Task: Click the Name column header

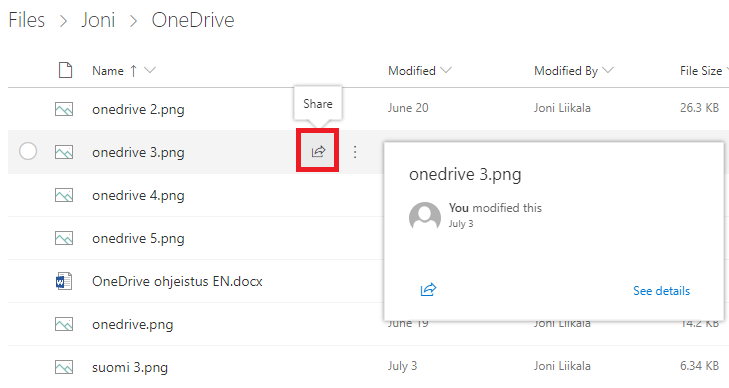Action: coord(108,71)
